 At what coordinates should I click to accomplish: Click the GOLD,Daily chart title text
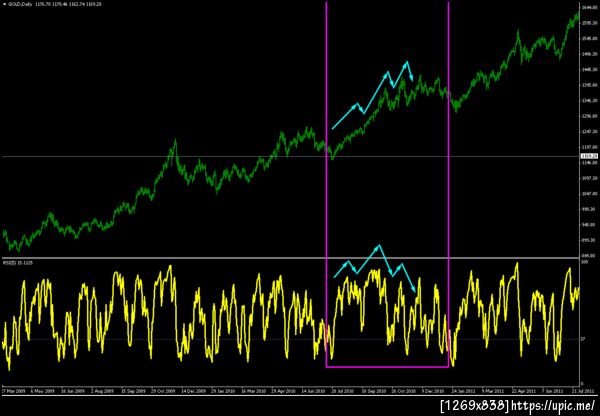(x=20, y=4)
